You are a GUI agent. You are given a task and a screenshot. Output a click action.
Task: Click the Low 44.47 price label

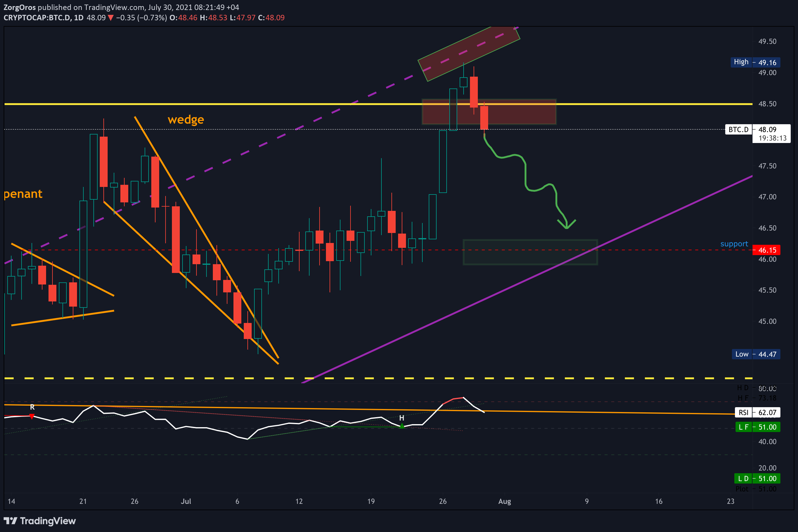[756, 354]
